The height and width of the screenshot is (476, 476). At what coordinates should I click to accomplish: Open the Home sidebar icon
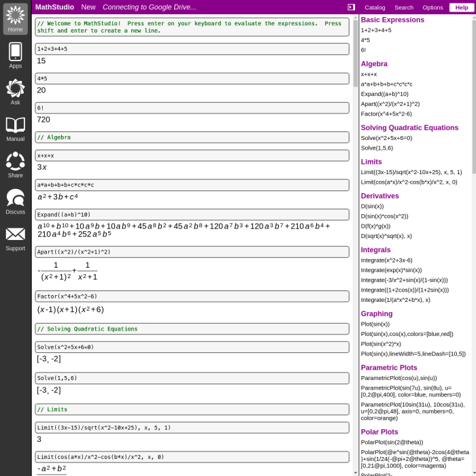click(x=15, y=18)
